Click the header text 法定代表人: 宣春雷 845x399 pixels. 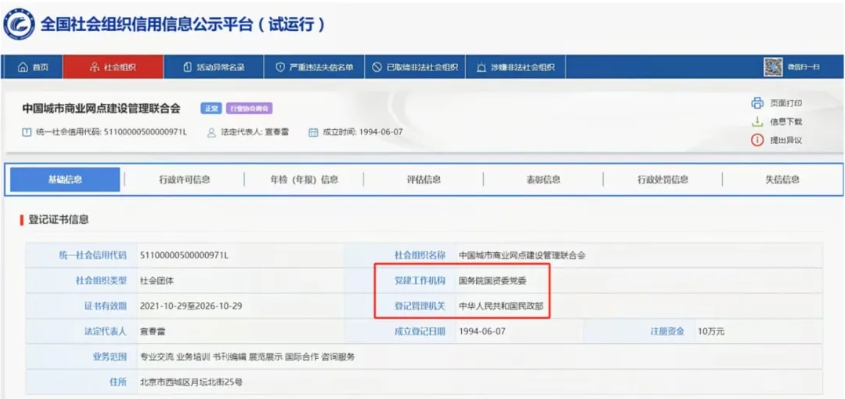[254, 132]
